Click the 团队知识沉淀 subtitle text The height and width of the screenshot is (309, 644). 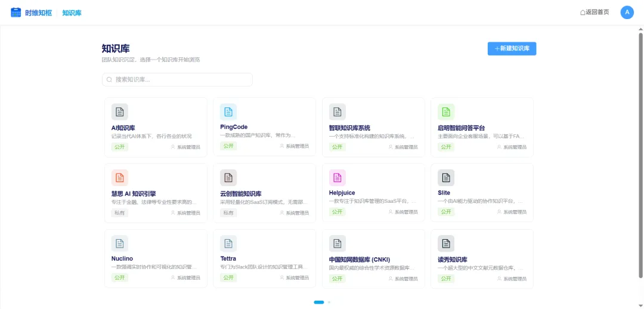[x=151, y=60]
